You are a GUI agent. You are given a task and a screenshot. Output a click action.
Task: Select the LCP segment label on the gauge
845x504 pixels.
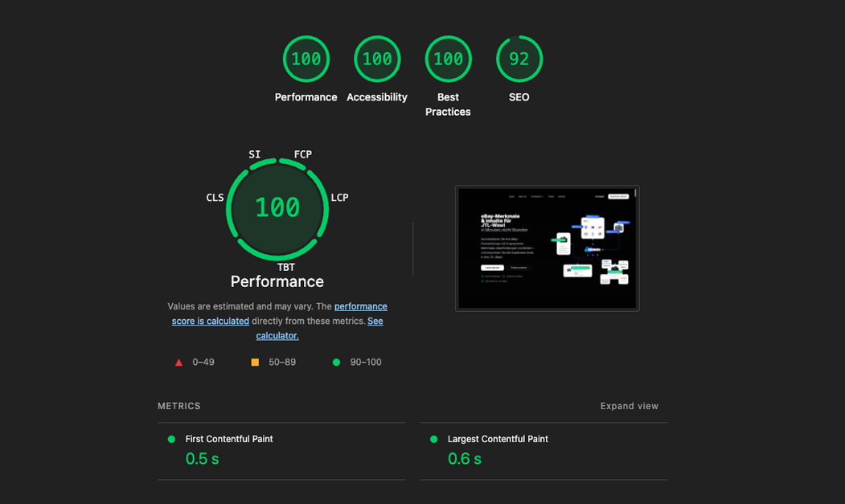339,198
